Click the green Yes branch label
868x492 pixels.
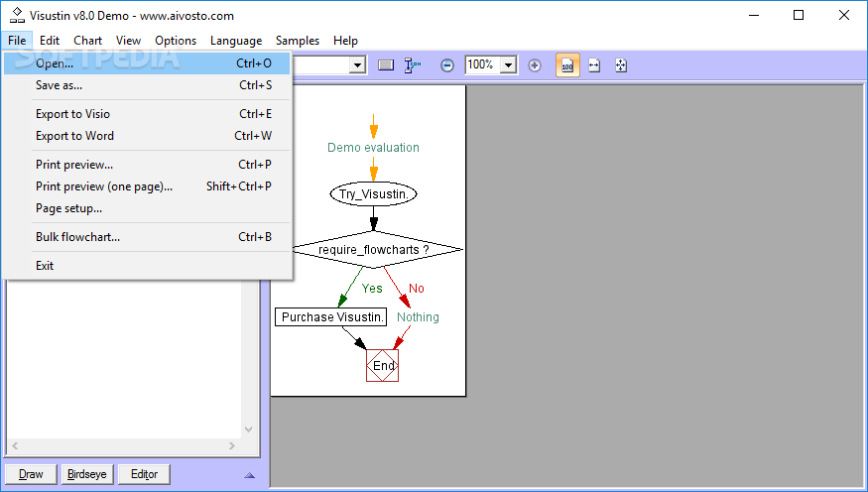click(372, 289)
